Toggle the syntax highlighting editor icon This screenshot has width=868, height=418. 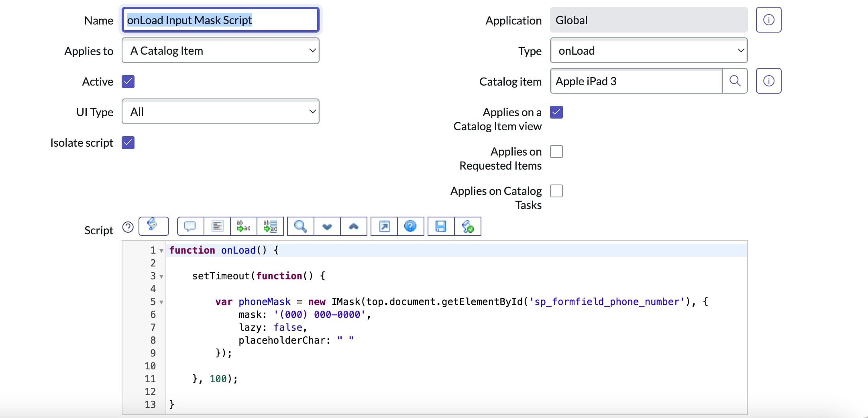(x=153, y=226)
